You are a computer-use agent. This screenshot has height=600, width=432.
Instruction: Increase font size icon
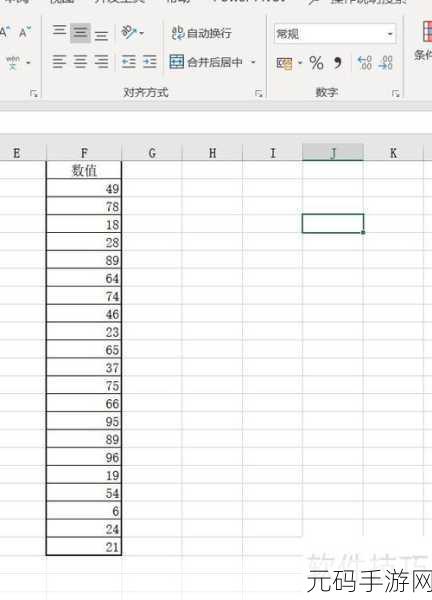(5, 32)
